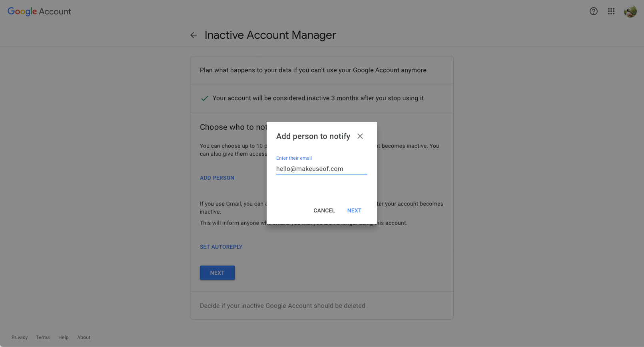Click the Add person to notify title

313,136
